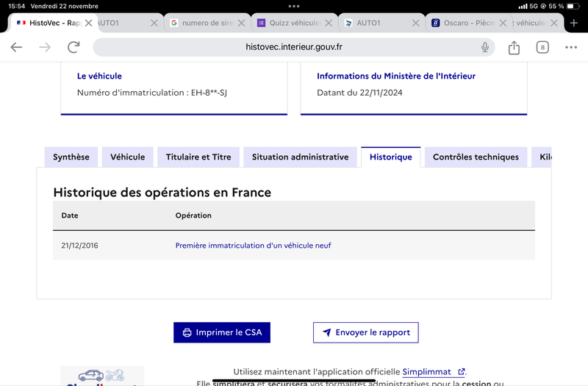Click the Date column header
Image resolution: width=588 pixels, height=386 pixels.
(x=70, y=215)
